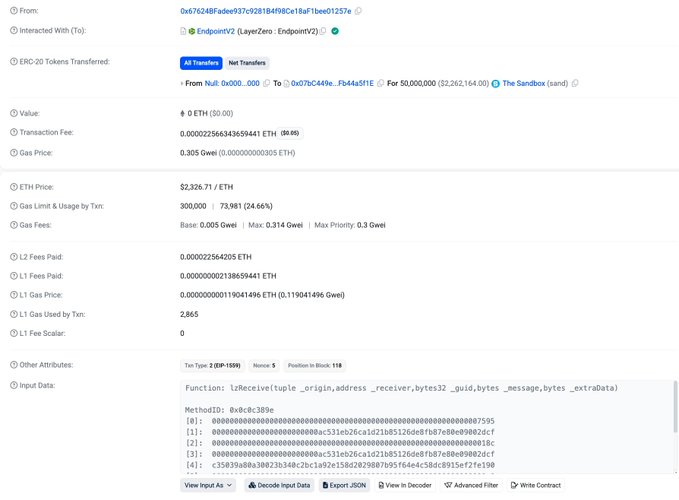This screenshot has height=500, width=679.
Task: Open the help icon beside Gas Fees
Action: (x=14, y=225)
